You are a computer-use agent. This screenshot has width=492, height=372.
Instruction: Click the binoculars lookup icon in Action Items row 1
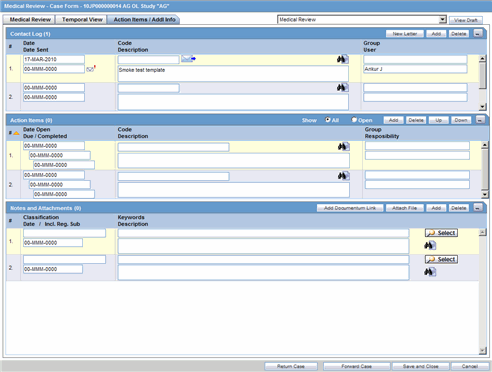343,147
